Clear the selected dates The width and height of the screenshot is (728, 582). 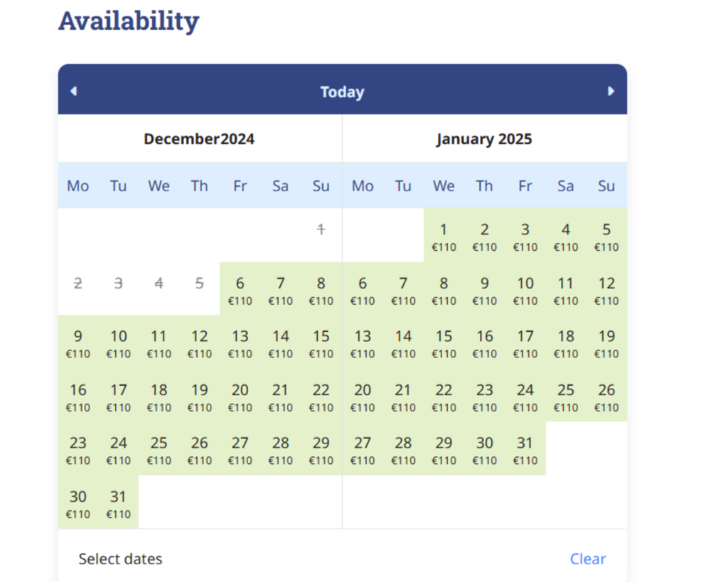click(x=588, y=559)
